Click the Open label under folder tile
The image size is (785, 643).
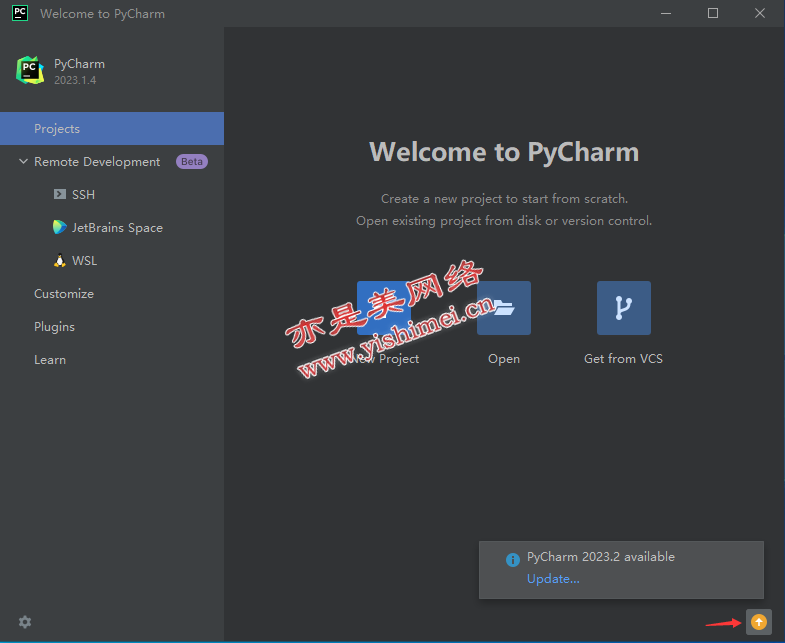pyautogui.click(x=504, y=359)
